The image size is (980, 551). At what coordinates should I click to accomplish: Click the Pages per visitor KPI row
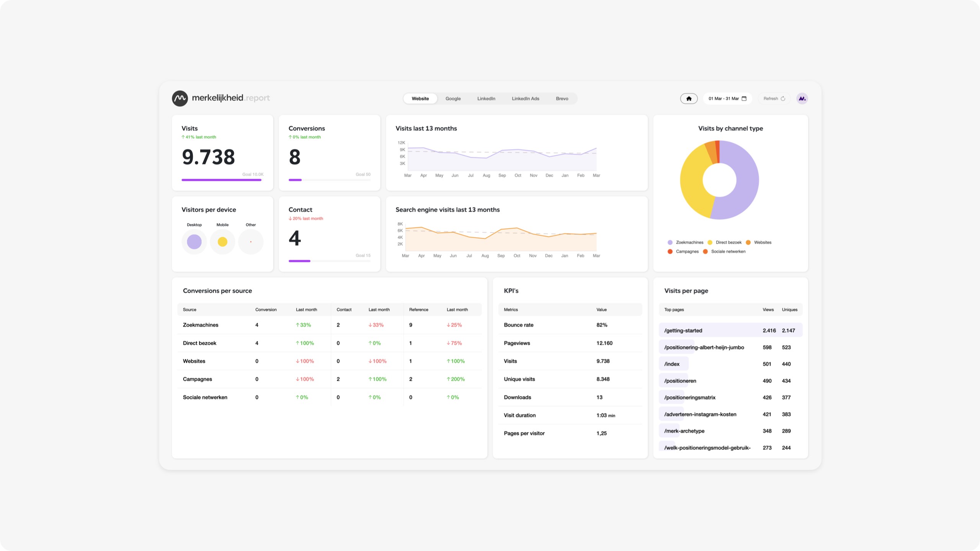point(570,433)
